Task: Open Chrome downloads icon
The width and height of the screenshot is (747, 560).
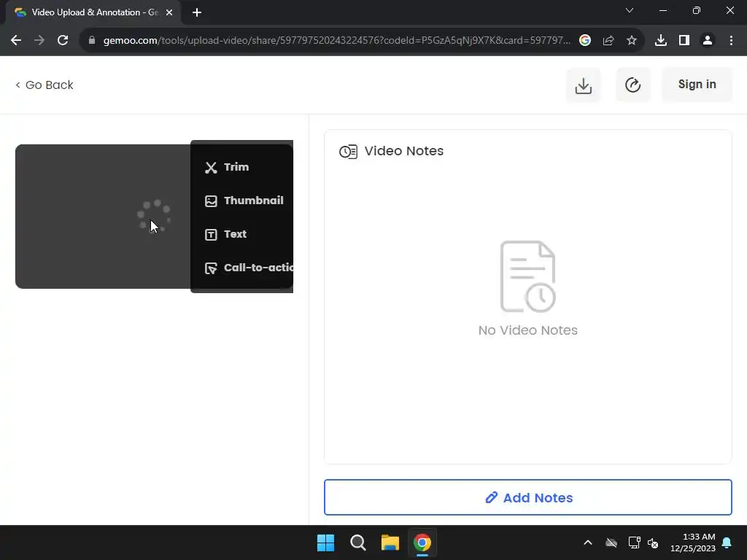Action: pos(661,41)
